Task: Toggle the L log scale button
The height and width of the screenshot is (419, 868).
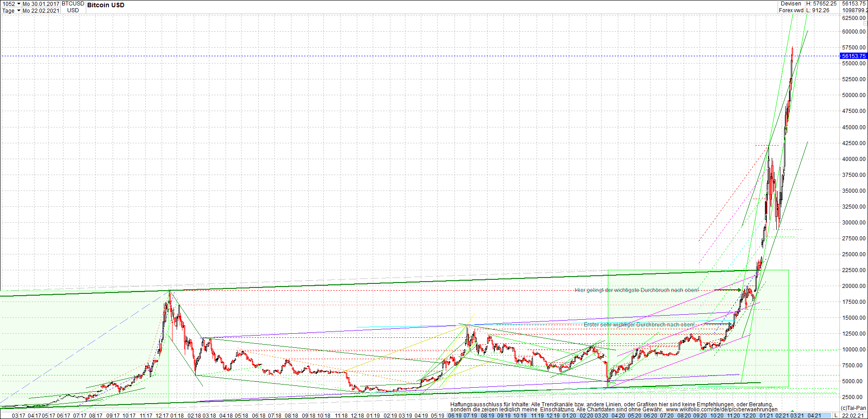Action: (x=836, y=415)
